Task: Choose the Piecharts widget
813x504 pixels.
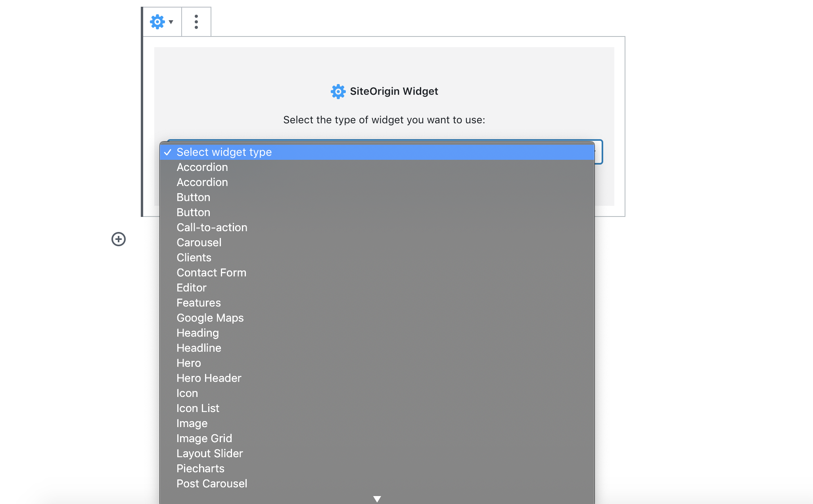Action: (x=200, y=468)
